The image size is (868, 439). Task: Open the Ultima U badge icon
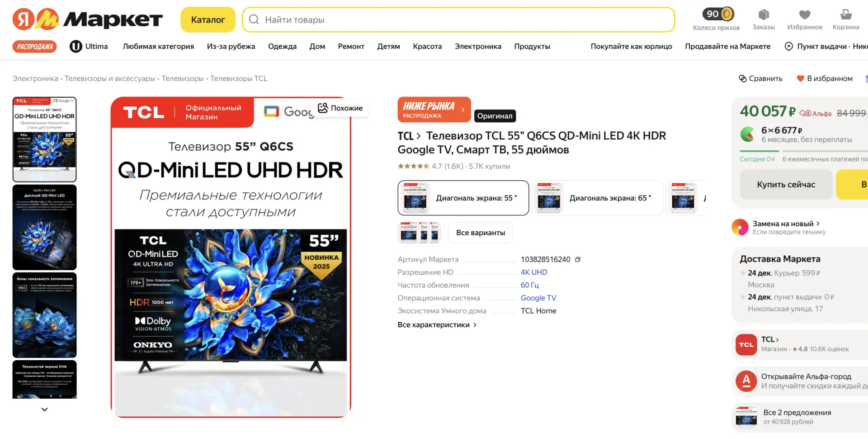coord(75,46)
